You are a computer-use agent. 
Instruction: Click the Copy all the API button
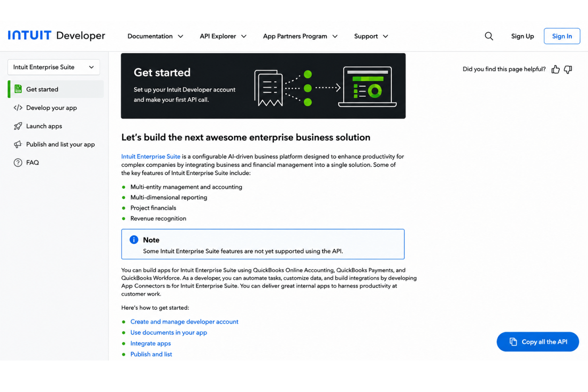pyautogui.click(x=538, y=342)
